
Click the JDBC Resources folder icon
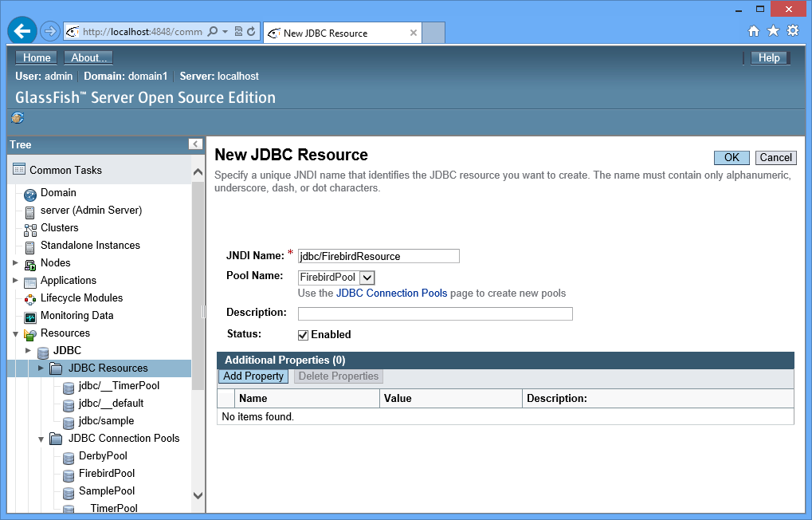56,368
